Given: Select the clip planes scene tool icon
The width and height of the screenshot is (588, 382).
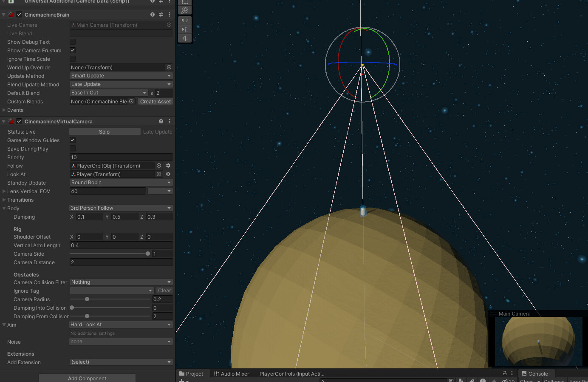Looking at the screenshot, I should pyautogui.click(x=185, y=29).
